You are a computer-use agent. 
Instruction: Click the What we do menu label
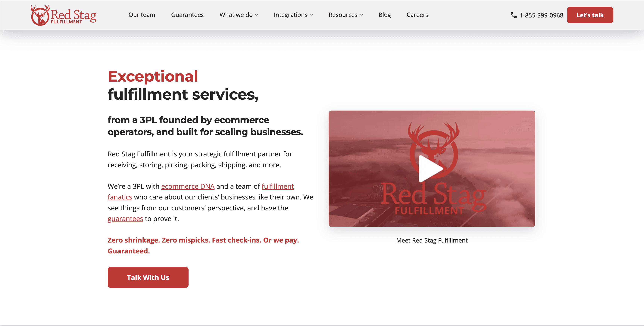[x=236, y=15]
